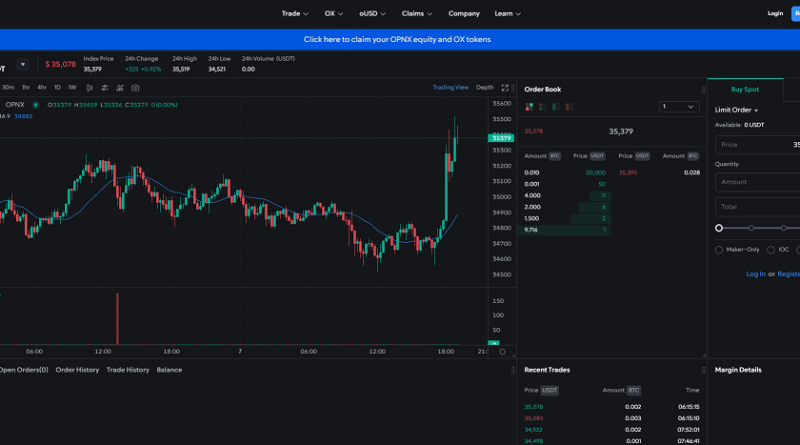
Task: Open the Learn navigation dropdown
Action: pos(508,14)
